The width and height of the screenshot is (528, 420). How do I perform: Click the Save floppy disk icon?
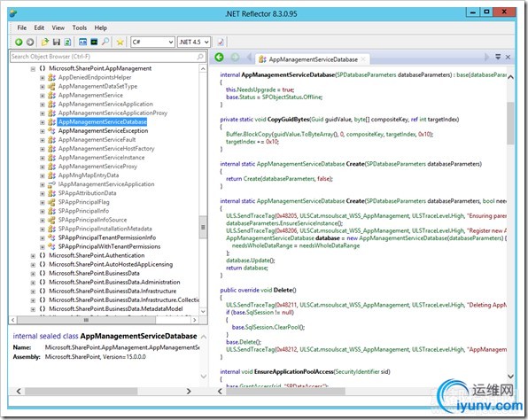click(57, 43)
